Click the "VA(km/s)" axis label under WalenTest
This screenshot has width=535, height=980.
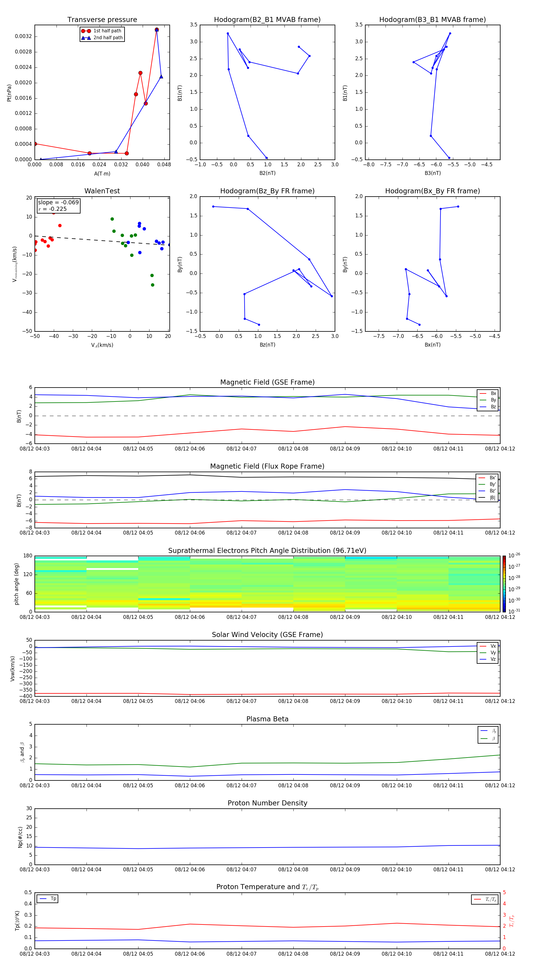(x=102, y=345)
